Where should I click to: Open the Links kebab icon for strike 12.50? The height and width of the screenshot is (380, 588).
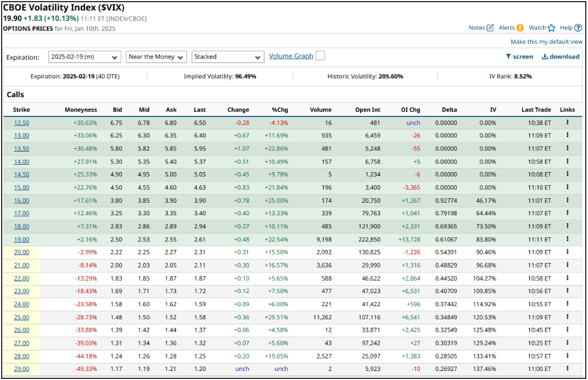click(568, 122)
